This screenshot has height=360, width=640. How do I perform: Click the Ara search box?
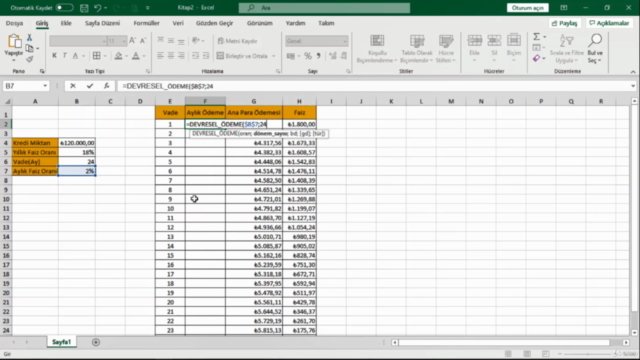(324, 8)
